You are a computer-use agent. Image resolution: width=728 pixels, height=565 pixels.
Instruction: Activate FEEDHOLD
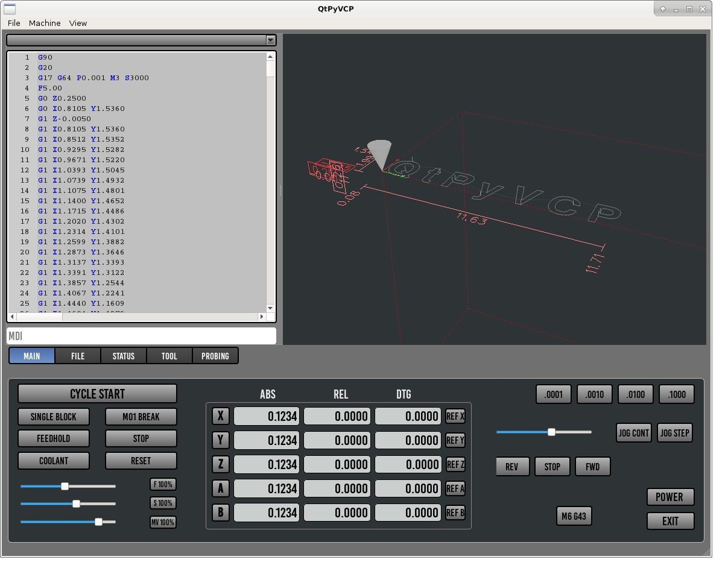pos(54,438)
